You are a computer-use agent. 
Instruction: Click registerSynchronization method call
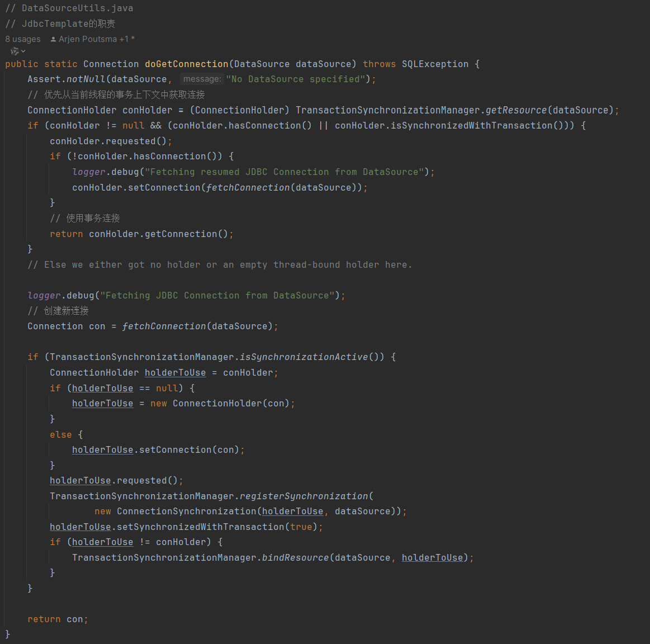[304, 496]
